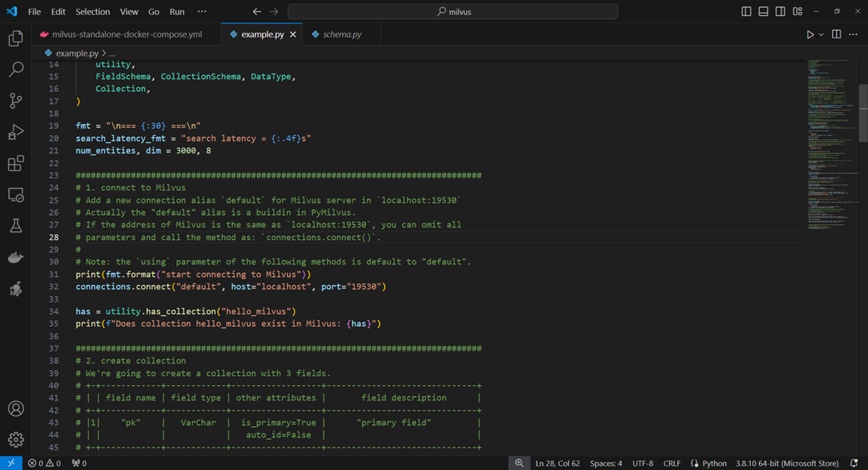Open Source Control view
The image size is (868, 470).
[16, 101]
